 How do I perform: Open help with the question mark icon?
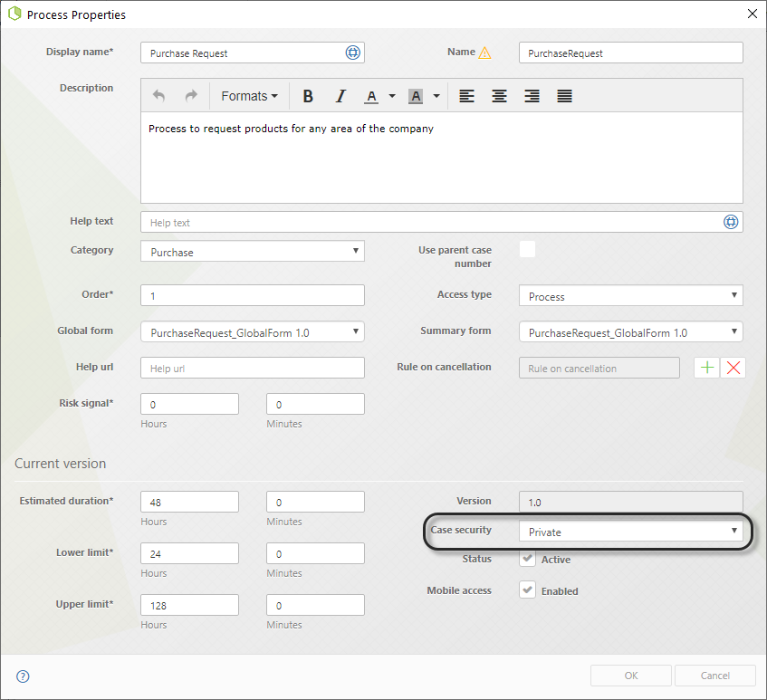point(23,676)
